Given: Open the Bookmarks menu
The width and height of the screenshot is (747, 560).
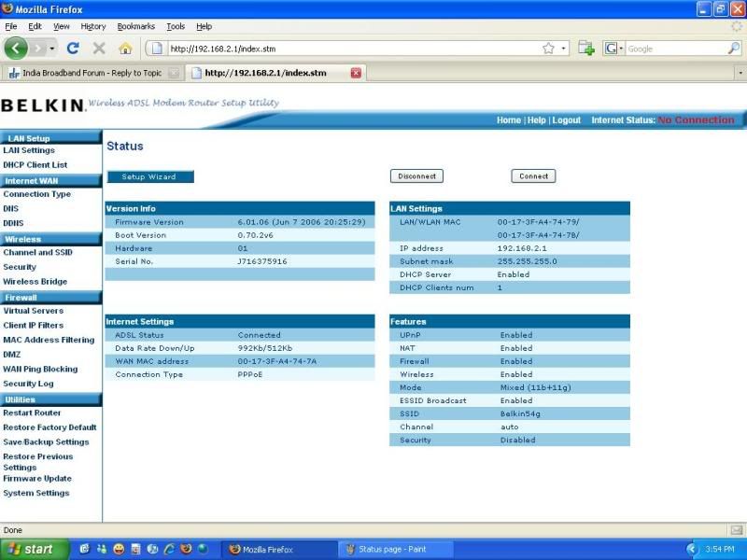Looking at the screenshot, I should pos(136,27).
